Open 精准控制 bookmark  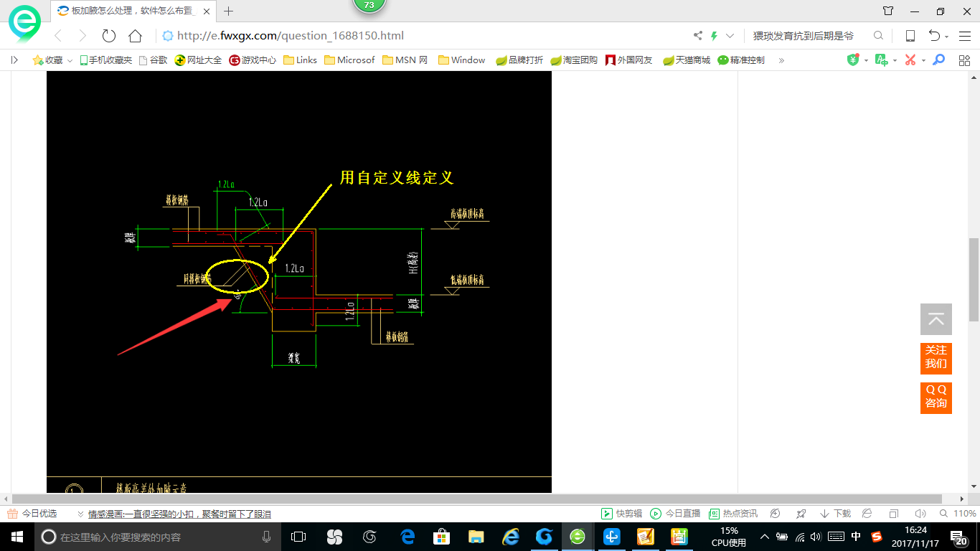pyautogui.click(x=741, y=60)
